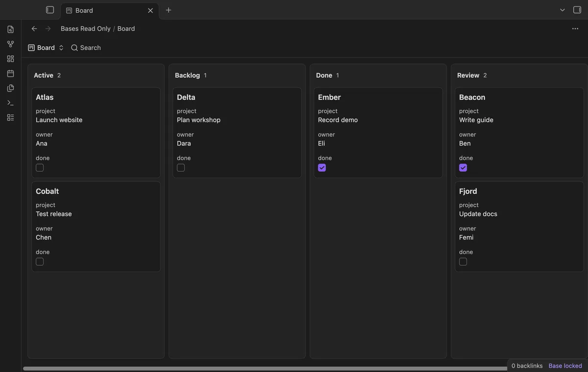Viewport: 588px width, 372px height.
Task: Navigate forward with the right arrow
Action: 48,28
